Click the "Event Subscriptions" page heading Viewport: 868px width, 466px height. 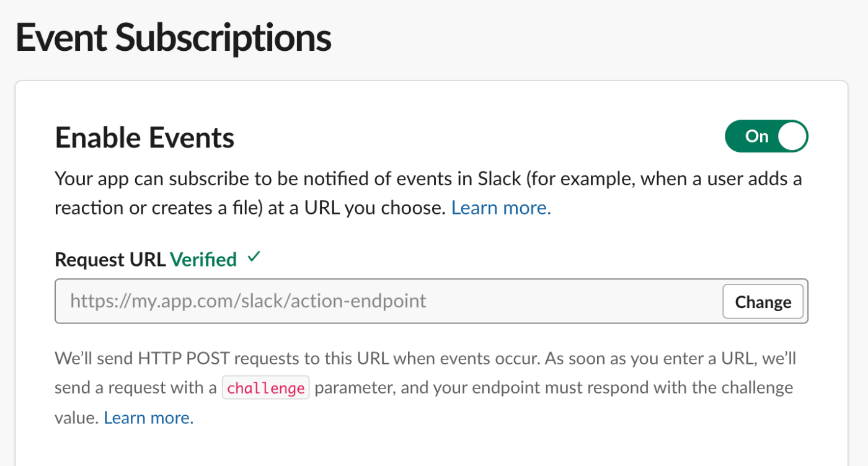[174, 37]
